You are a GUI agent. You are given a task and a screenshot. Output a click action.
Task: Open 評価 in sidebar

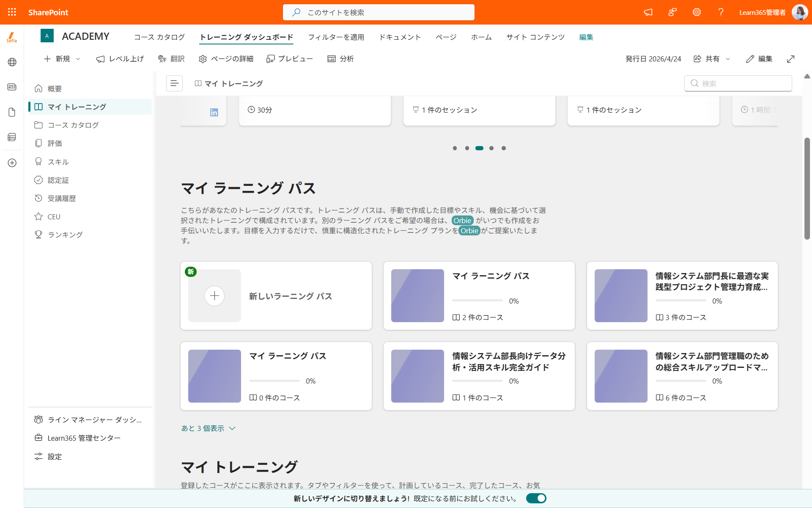pos(90,143)
